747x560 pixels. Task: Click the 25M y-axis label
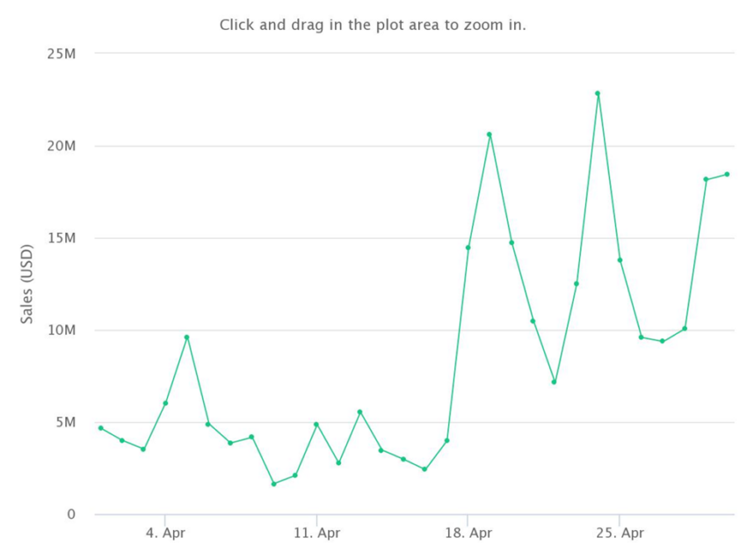pyautogui.click(x=62, y=54)
